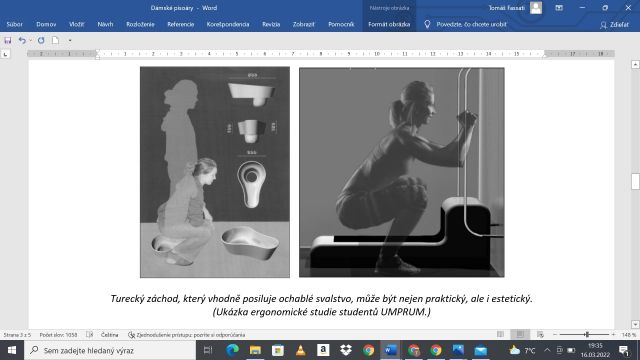Click the Undo arrow icon
Viewport: 640px width, 360px height.
click(x=22, y=40)
